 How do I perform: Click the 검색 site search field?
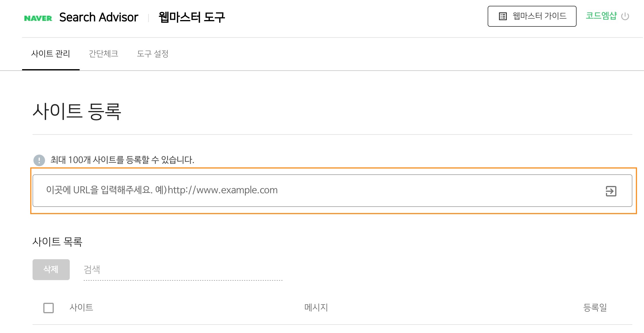click(183, 270)
